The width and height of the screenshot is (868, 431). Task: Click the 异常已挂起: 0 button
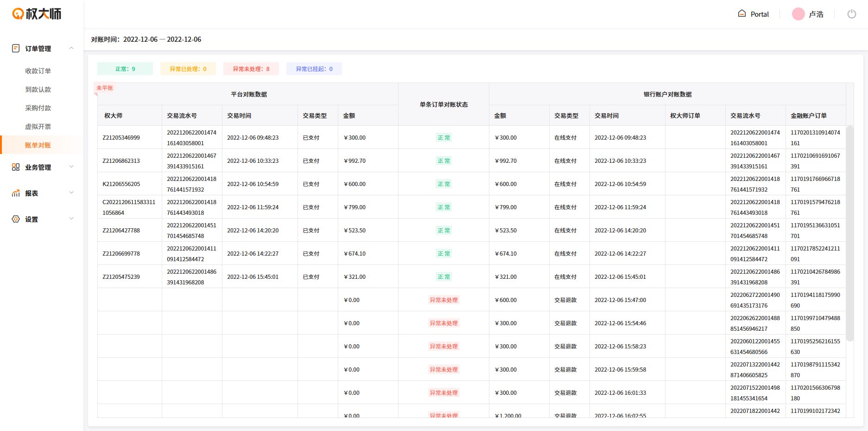(x=314, y=68)
